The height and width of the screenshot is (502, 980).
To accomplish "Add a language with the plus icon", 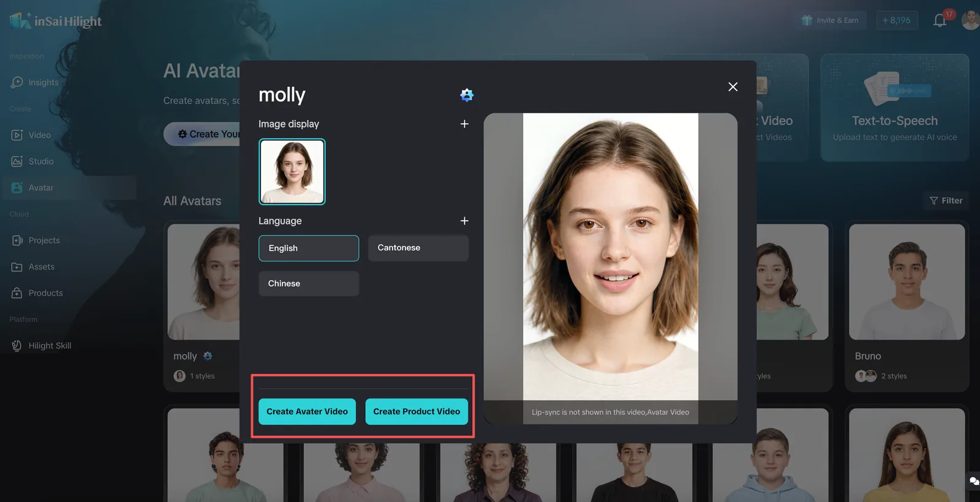I will [464, 220].
